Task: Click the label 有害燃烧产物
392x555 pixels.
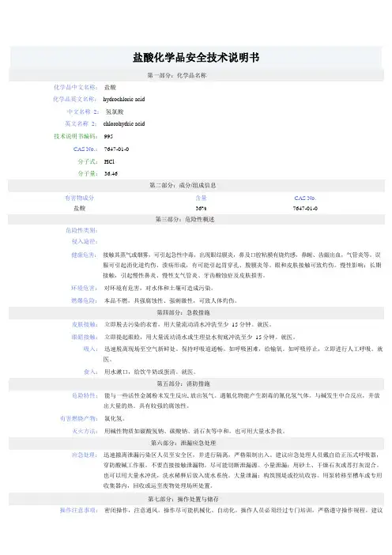Action: click(79, 419)
